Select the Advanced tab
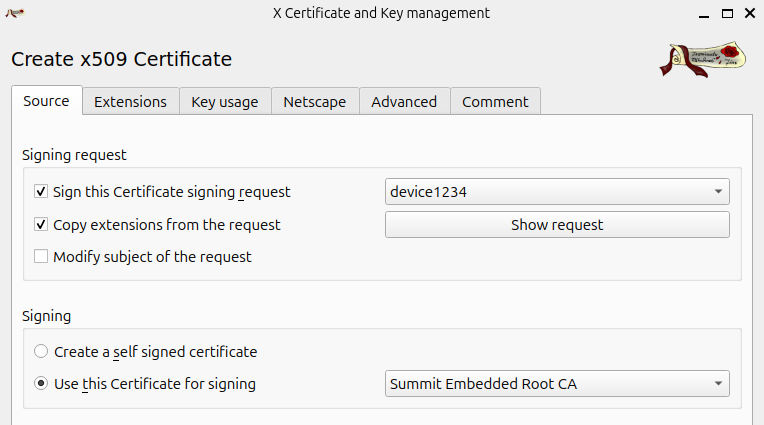Screen dimensions: 764x425 pos(404,102)
